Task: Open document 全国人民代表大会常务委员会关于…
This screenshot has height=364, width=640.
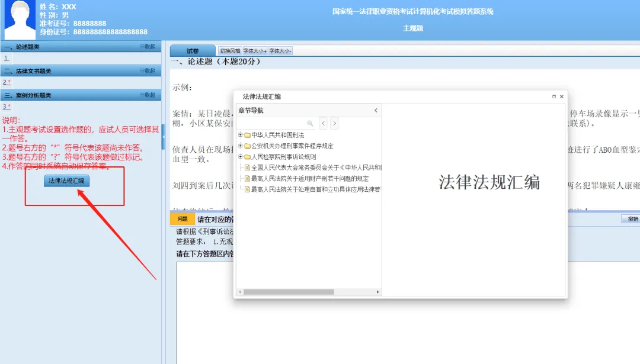Action: tap(313, 167)
